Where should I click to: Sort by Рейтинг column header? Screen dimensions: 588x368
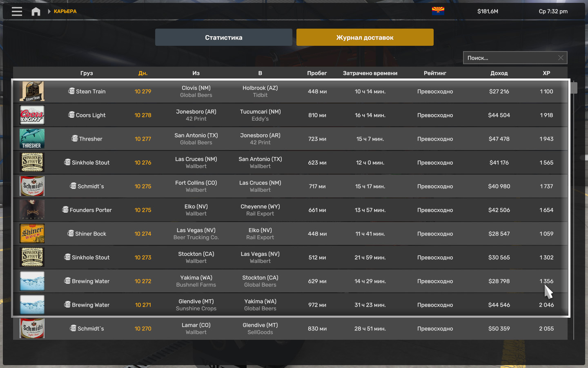tap(435, 73)
